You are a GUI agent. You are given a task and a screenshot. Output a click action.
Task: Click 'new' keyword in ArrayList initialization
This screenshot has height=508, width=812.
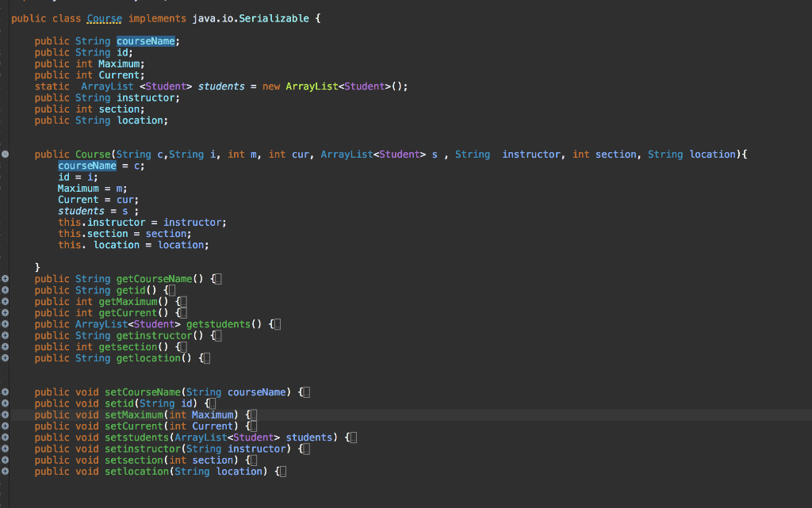[x=271, y=86]
